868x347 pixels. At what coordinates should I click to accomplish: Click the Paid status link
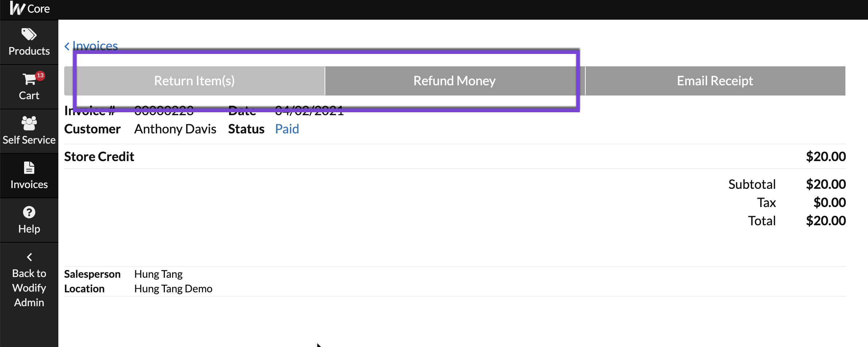click(x=287, y=129)
